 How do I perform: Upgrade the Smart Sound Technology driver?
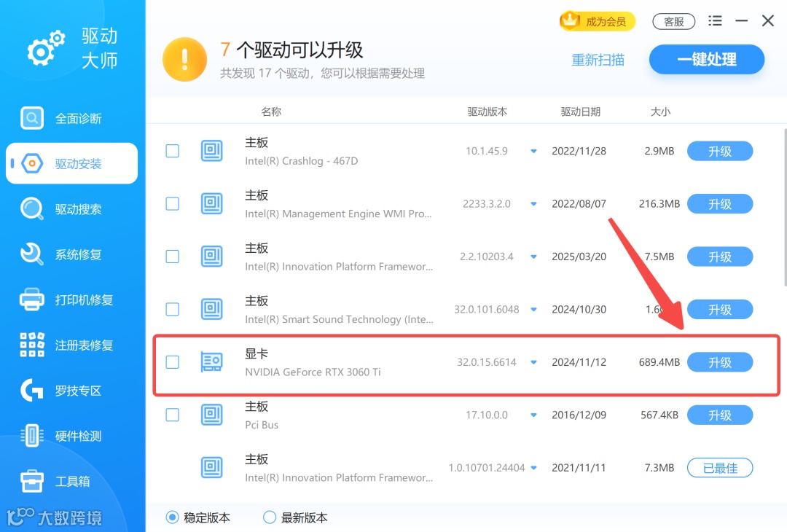coord(720,309)
